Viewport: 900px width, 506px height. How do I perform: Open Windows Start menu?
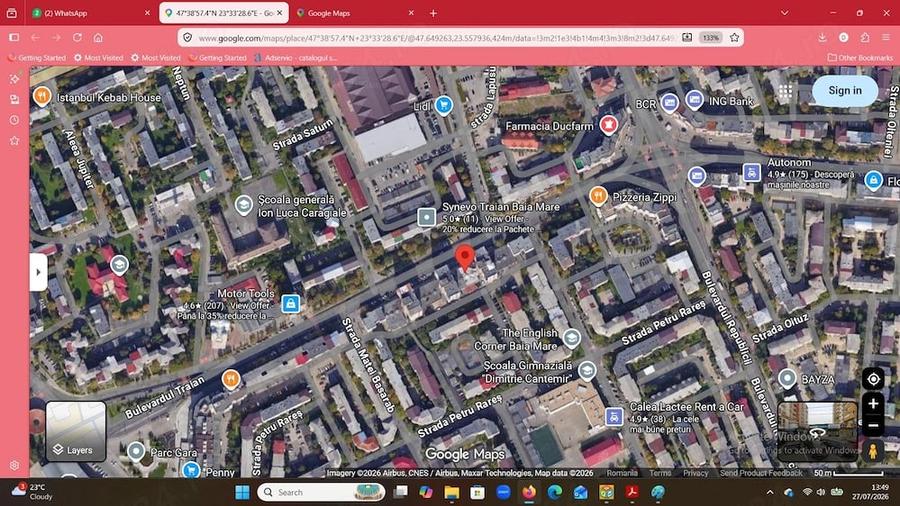242,492
